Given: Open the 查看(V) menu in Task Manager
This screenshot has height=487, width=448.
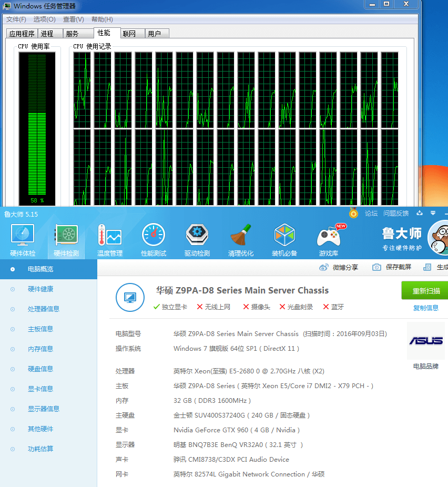Looking at the screenshot, I should (74, 19).
